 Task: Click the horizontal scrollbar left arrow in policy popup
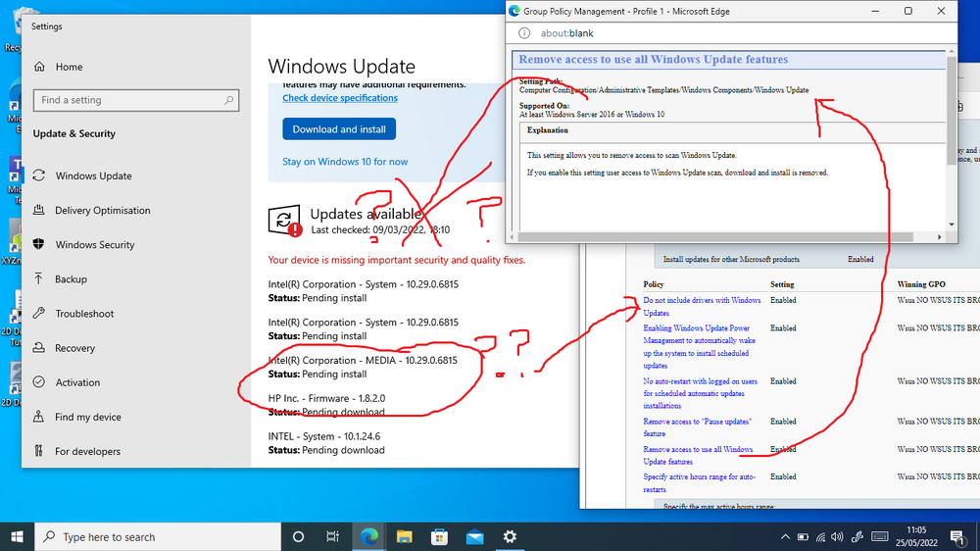512,237
